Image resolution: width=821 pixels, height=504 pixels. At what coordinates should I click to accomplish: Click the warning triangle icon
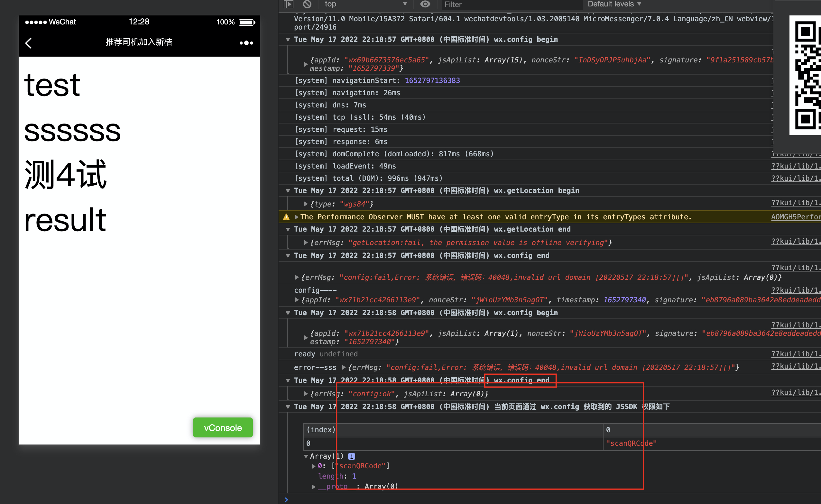[286, 217]
